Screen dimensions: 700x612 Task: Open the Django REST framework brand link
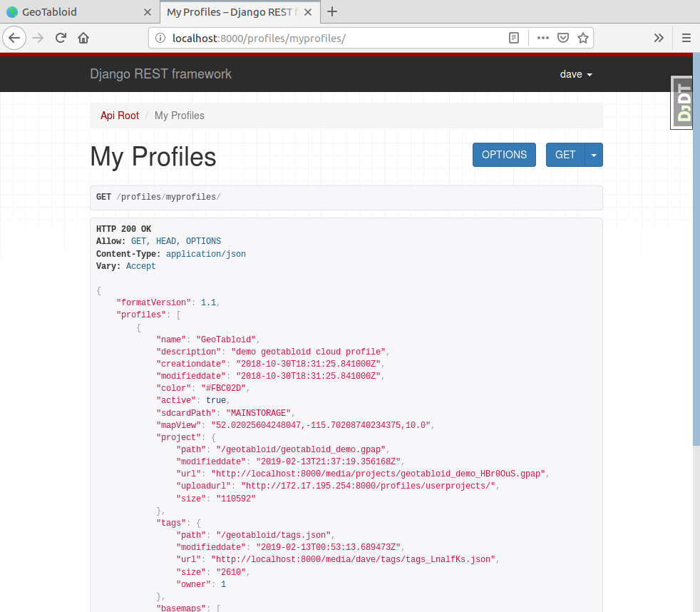[x=160, y=73]
